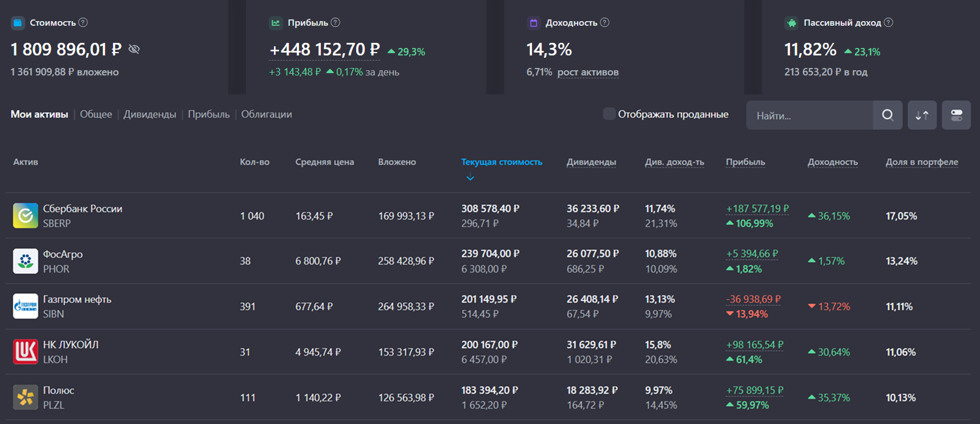The width and height of the screenshot is (980, 424).
Task: Sort by Текущая стоимость column header
Action: pyautogui.click(x=502, y=162)
